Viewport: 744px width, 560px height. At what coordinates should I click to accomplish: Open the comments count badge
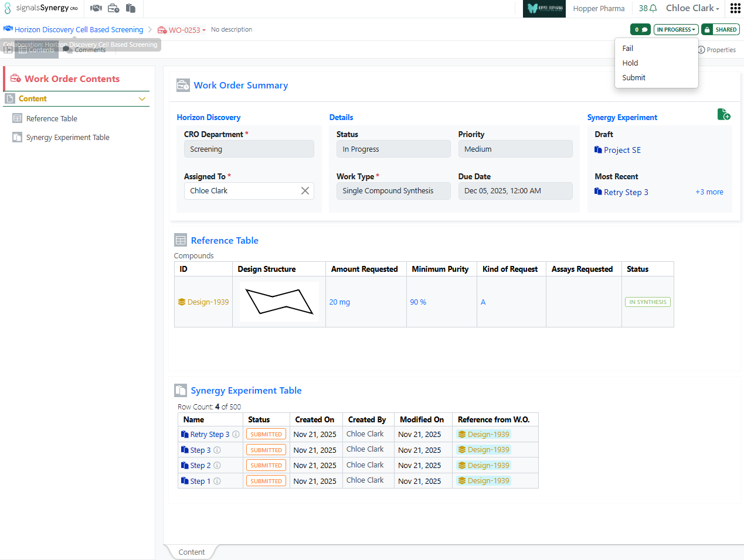pyautogui.click(x=640, y=29)
